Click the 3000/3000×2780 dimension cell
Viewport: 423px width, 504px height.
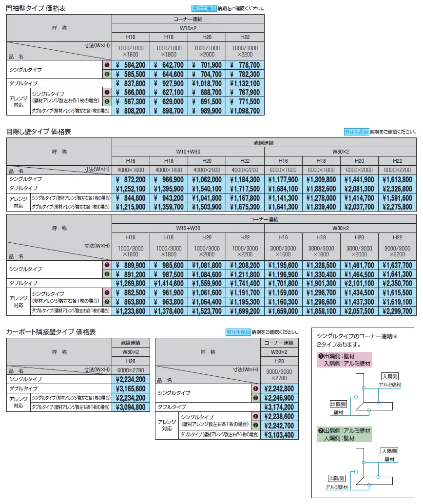(x=279, y=375)
